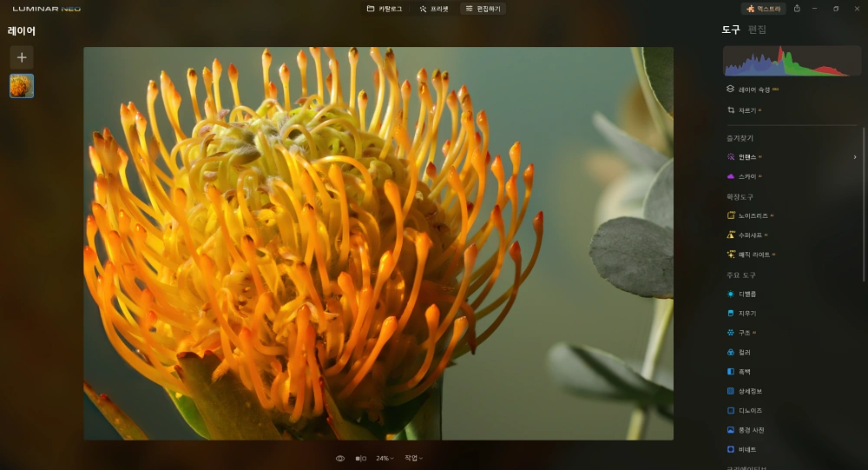Open the 24% zoom level dropdown
This screenshot has width=868, height=470.
(x=385, y=459)
